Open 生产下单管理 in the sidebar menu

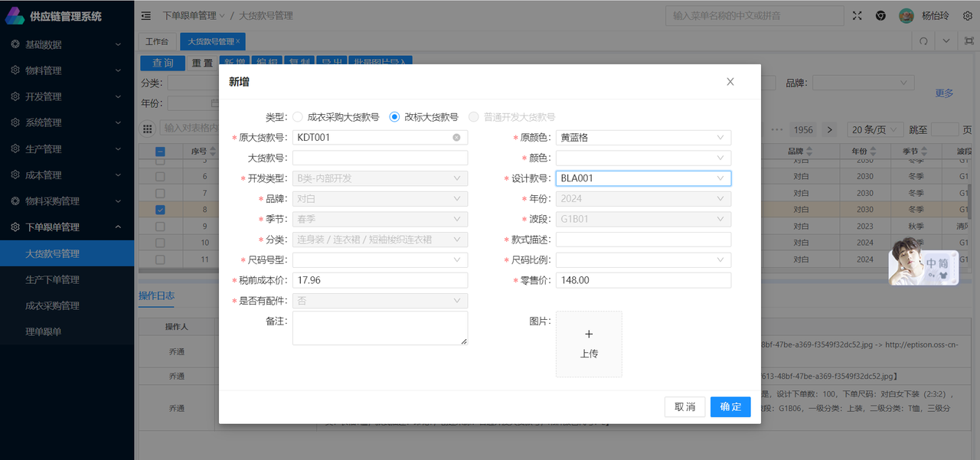tap(52, 279)
